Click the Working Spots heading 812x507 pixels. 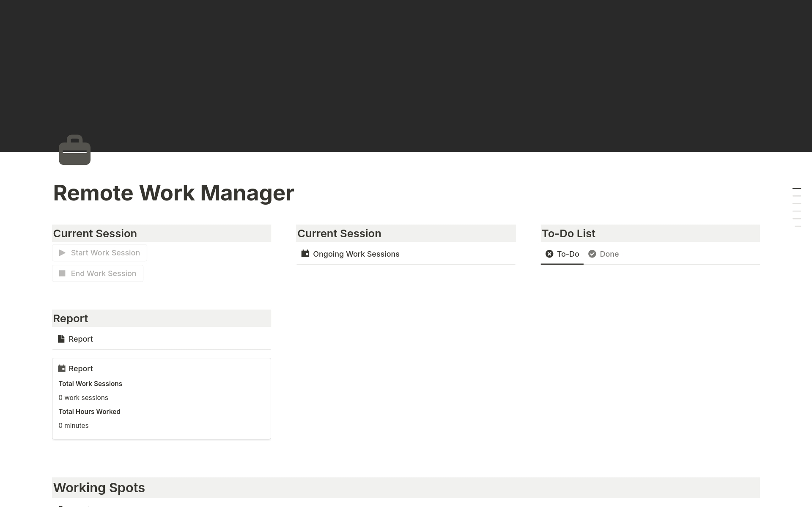tap(99, 488)
